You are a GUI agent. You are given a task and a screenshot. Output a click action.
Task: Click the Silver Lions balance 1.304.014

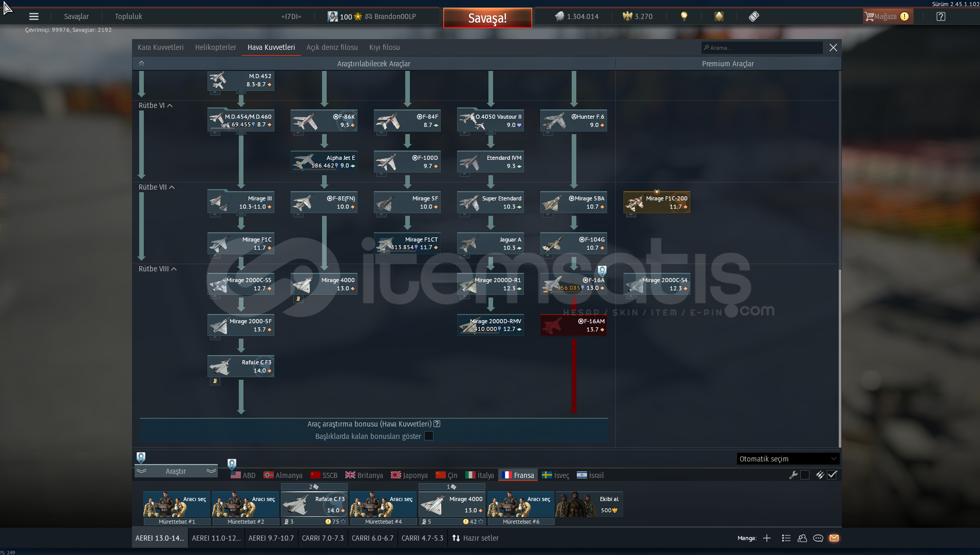[576, 16]
